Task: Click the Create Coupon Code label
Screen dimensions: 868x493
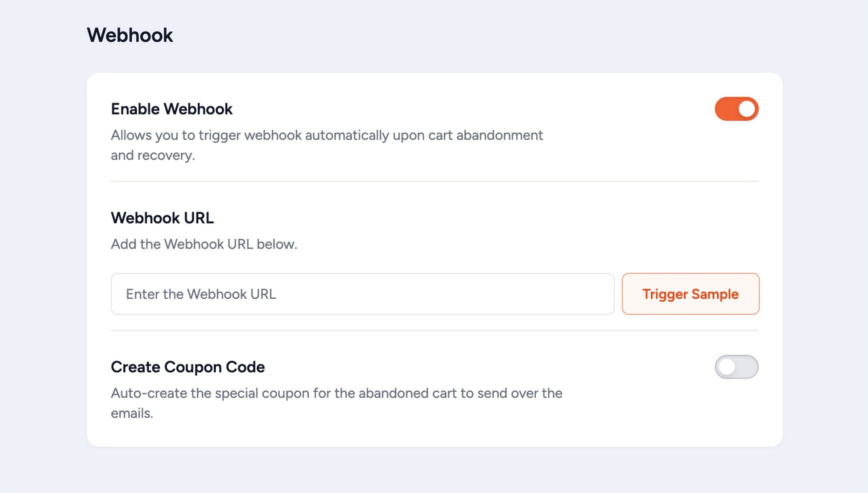Action: coord(188,367)
